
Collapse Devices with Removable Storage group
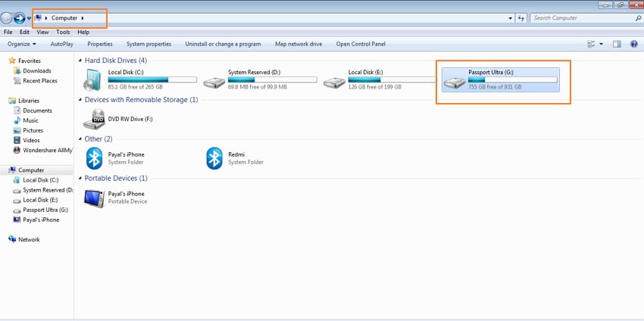click(x=80, y=100)
